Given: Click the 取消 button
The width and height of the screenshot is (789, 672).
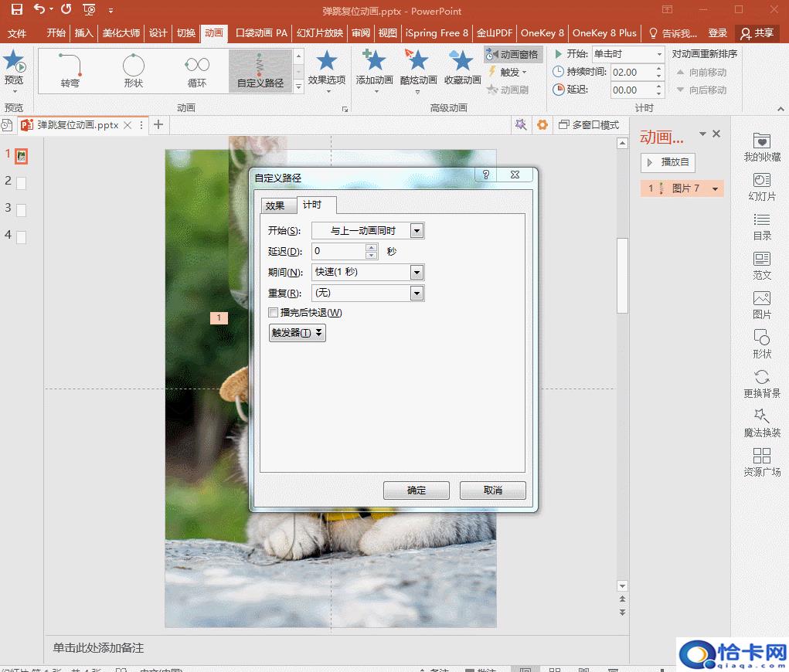Looking at the screenshot, I should click(x=492, y=490).
